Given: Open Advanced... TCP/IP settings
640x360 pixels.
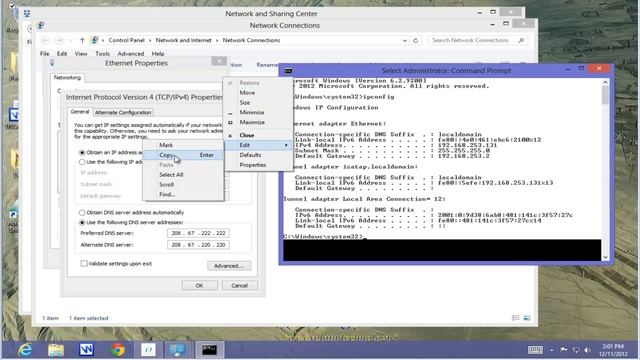Looking at the screenshot, I should coord(229,266).
